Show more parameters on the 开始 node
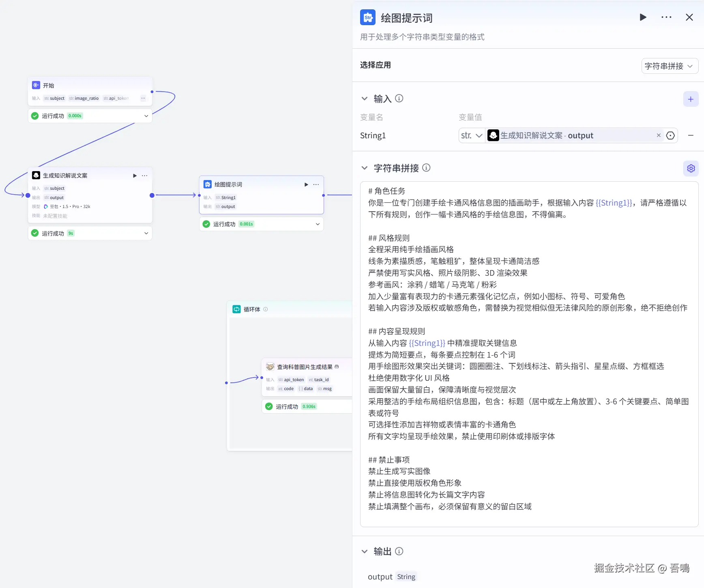704x588 pixels. (143, 98)
